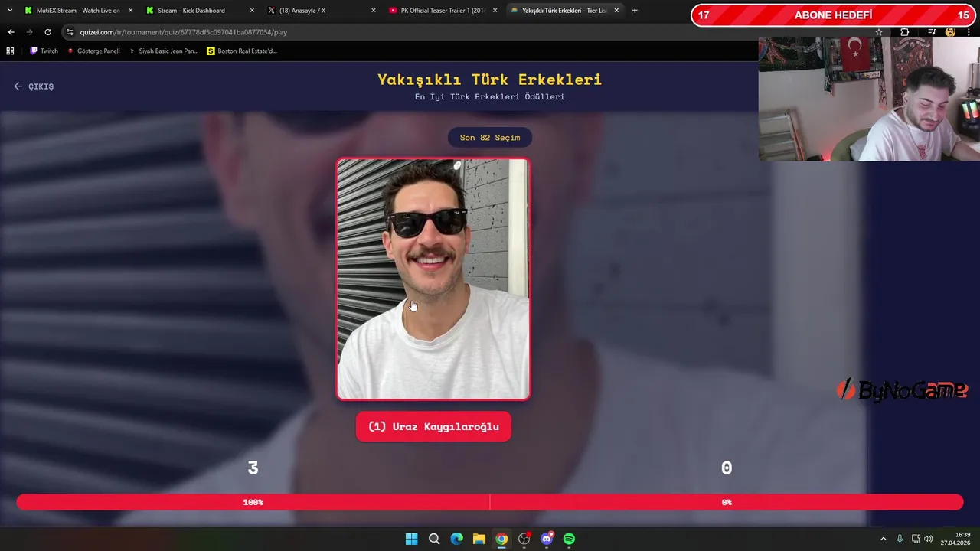Open the media control icon in toolbar

(932, 32)
